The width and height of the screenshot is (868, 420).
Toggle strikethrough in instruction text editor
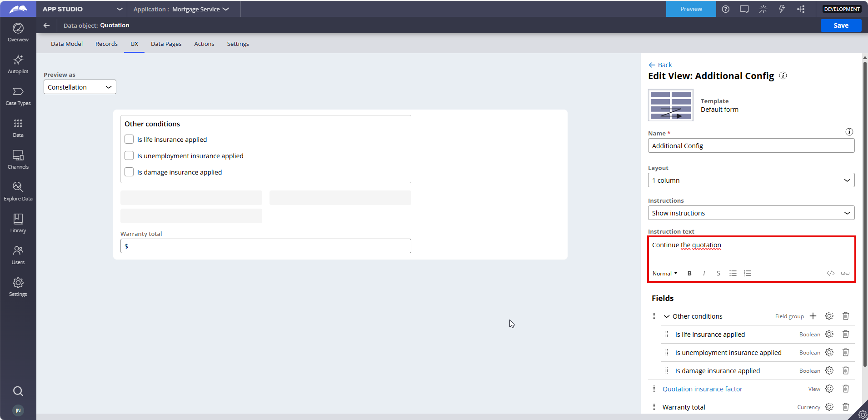click(x=718, y=273)
